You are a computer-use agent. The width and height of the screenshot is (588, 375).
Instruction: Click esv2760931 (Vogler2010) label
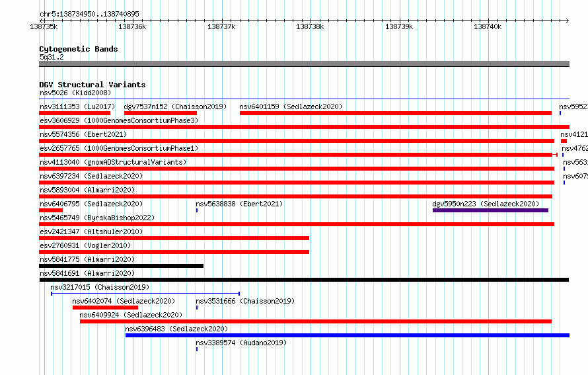click(85, 245)
